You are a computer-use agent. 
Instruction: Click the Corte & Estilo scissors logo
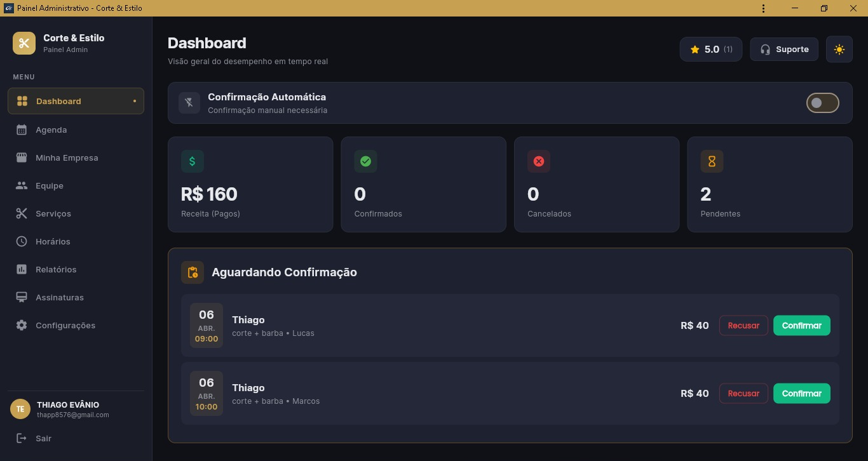pos(24,43)
